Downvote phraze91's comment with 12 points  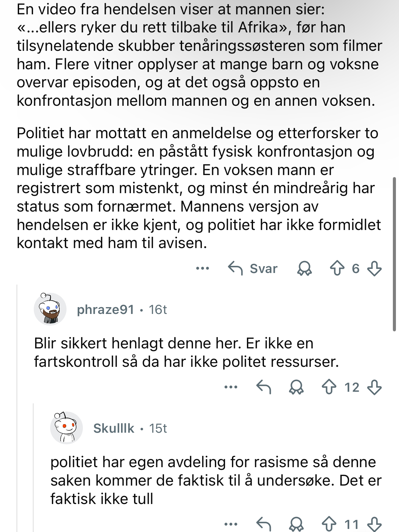click(x=374, y=387)
